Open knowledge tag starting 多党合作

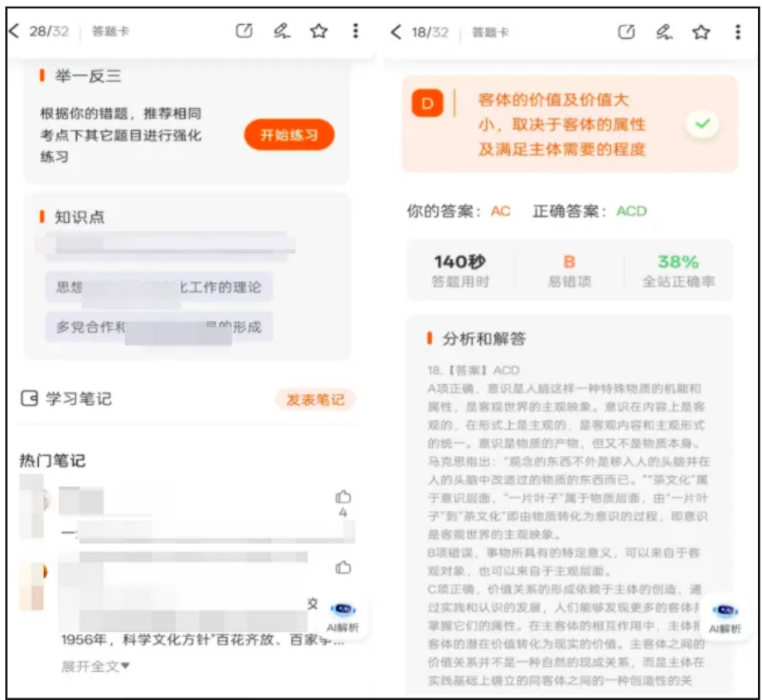159,327
